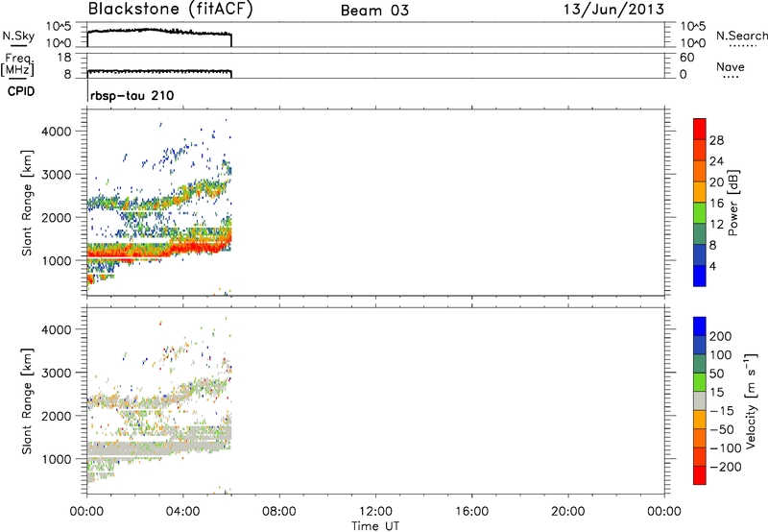Click the 'Time UT' axis label
The height and width of the screenshot is (532, 768).
(375, 526)
